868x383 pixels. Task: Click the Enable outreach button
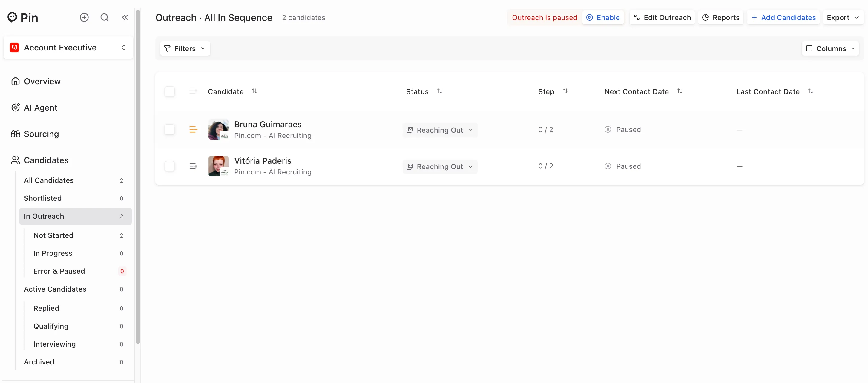(x=603, y=18)
